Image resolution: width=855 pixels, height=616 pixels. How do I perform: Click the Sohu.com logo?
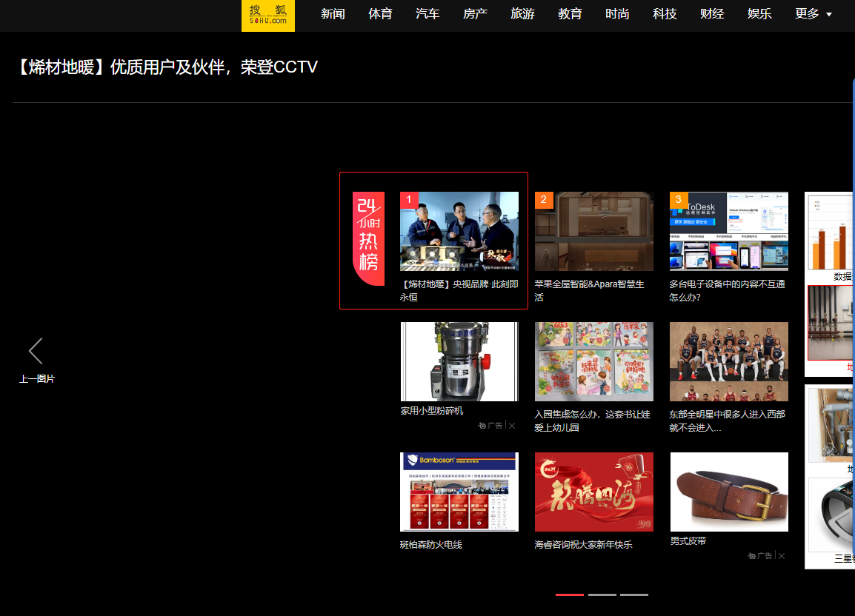(x=267, y=16)
